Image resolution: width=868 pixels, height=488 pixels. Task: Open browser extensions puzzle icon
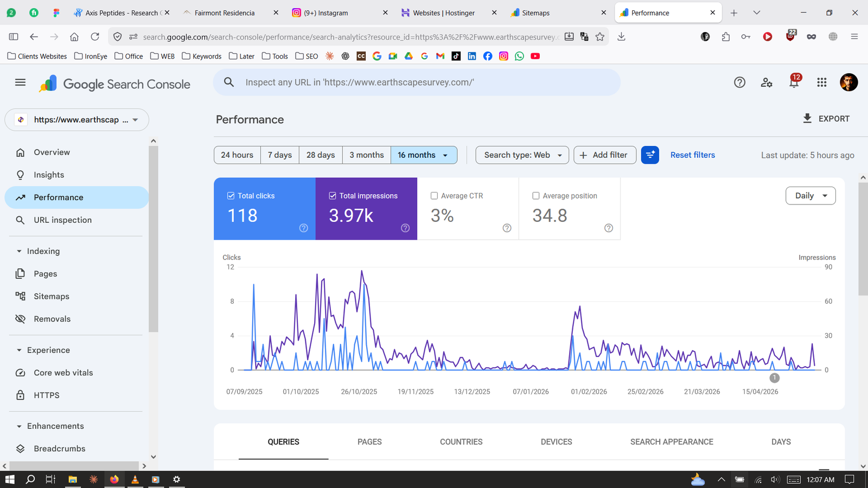726,37
